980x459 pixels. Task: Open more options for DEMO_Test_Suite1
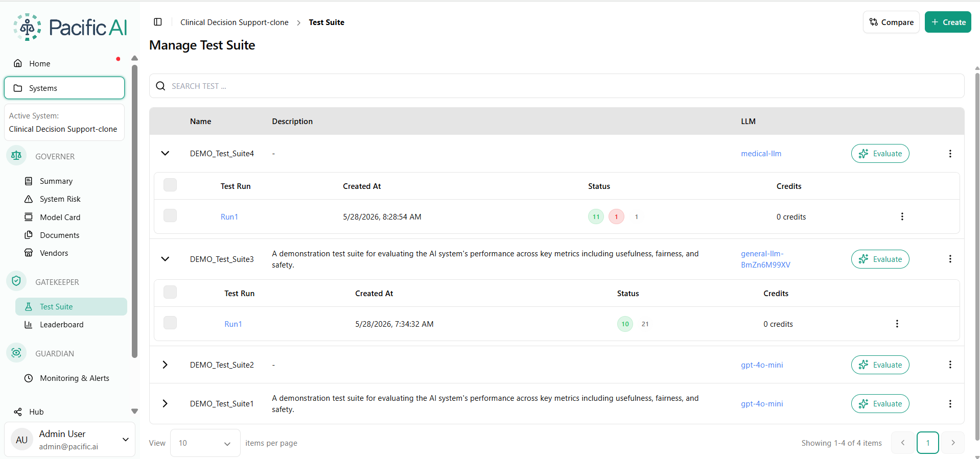[x=950, y=404]
